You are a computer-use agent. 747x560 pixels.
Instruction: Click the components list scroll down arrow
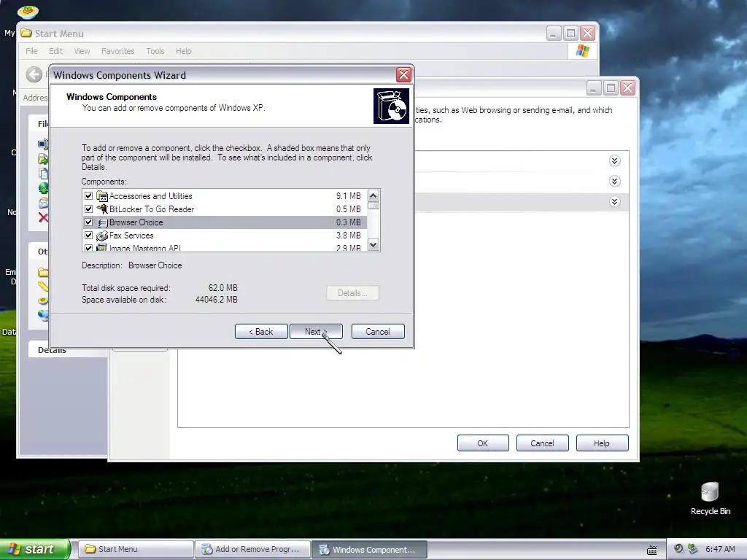(x=373, y=245)
